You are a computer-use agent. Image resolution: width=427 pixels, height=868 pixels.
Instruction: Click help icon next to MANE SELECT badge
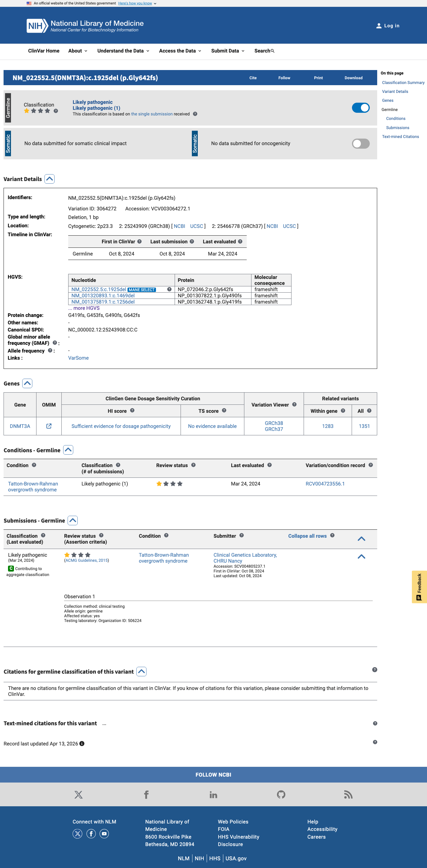click(x=169, y=289)
